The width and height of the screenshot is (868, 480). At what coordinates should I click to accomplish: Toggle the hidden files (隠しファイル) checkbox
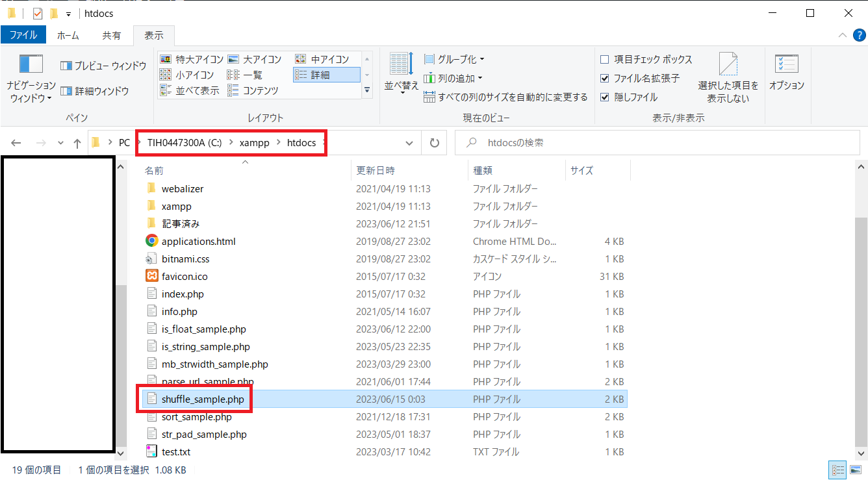605,97
